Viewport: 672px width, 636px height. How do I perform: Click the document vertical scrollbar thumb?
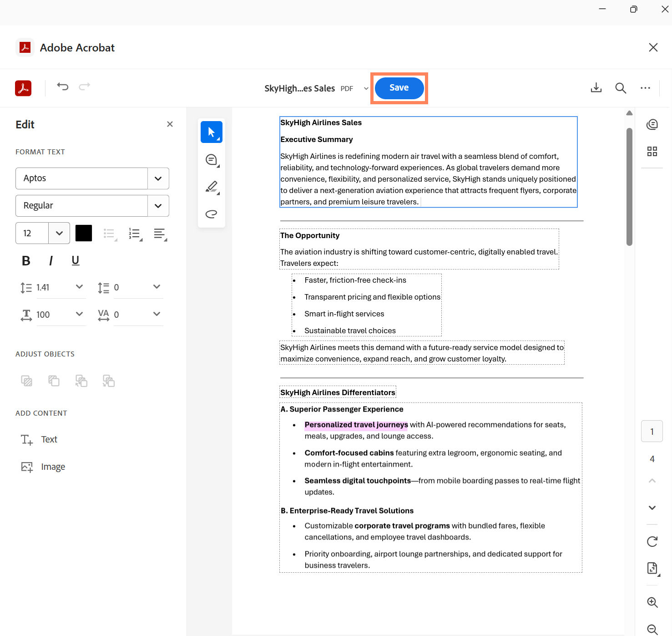tap(630, 187)
